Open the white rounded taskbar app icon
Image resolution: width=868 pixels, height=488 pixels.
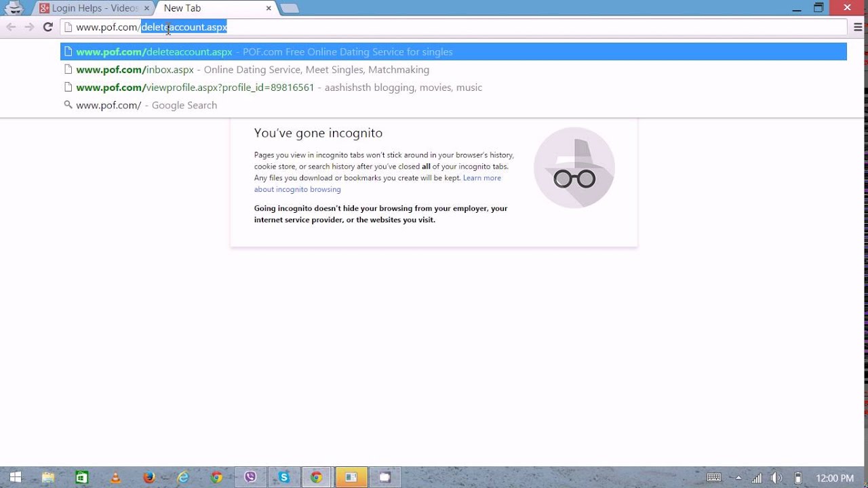point(384,477)
